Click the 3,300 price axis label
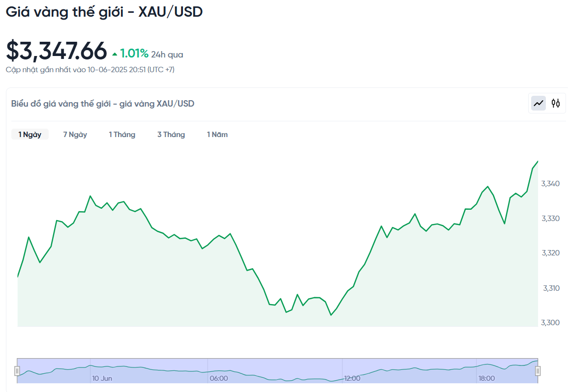568x392 pixels. tap(550, 323)
